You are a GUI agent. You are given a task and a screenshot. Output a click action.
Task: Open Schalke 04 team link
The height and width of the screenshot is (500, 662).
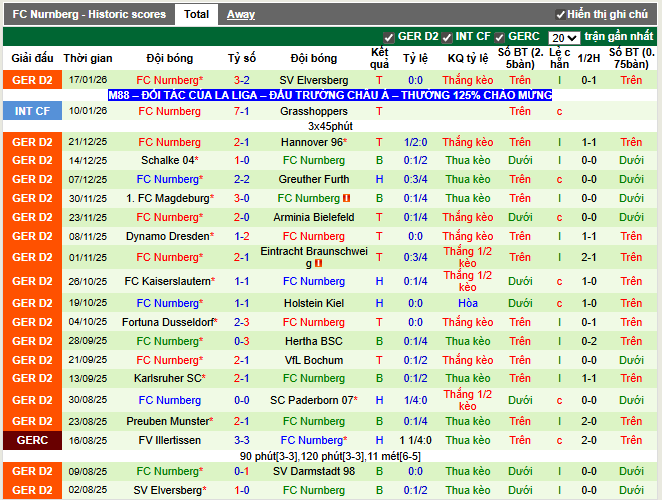[x=168, y=160]
